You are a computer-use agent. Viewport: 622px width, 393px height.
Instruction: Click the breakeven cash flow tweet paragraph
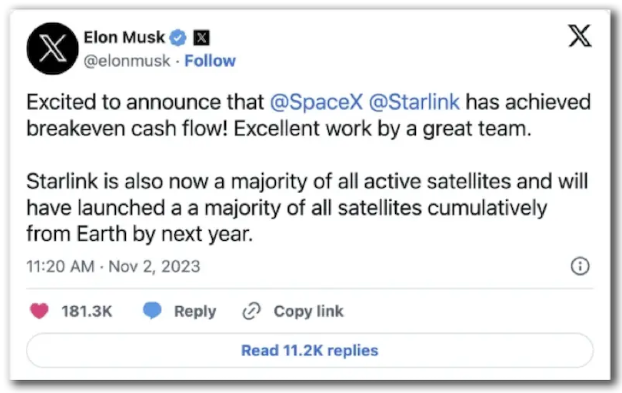point(309,115)
